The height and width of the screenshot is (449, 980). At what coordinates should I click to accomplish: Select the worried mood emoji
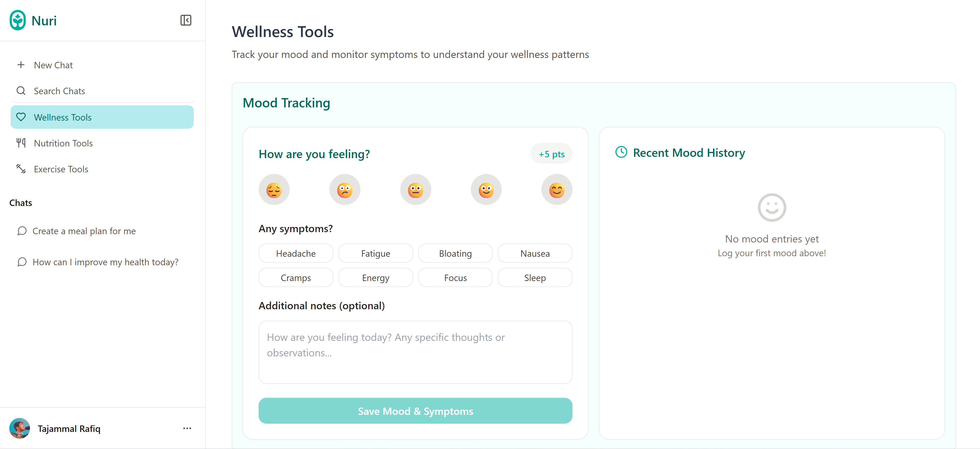tap(345, 189)
